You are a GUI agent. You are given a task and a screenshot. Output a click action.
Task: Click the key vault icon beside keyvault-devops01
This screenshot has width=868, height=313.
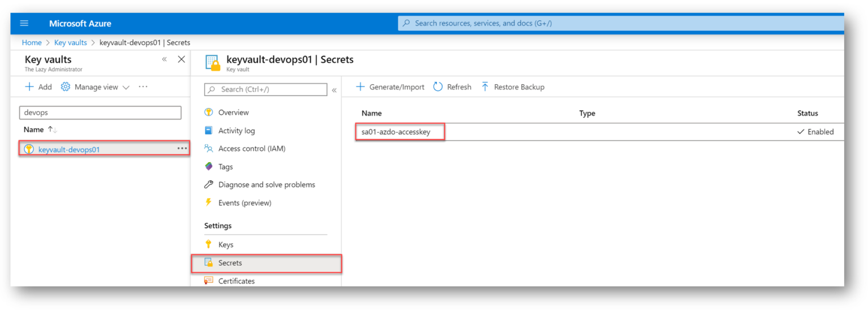click(x=29, y=150)
